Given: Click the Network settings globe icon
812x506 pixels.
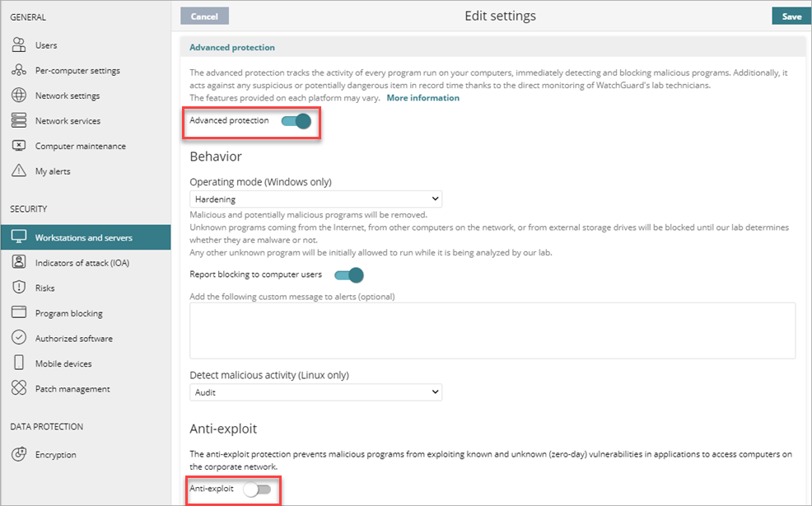Looking at the screenshot, I should point(19,96).
